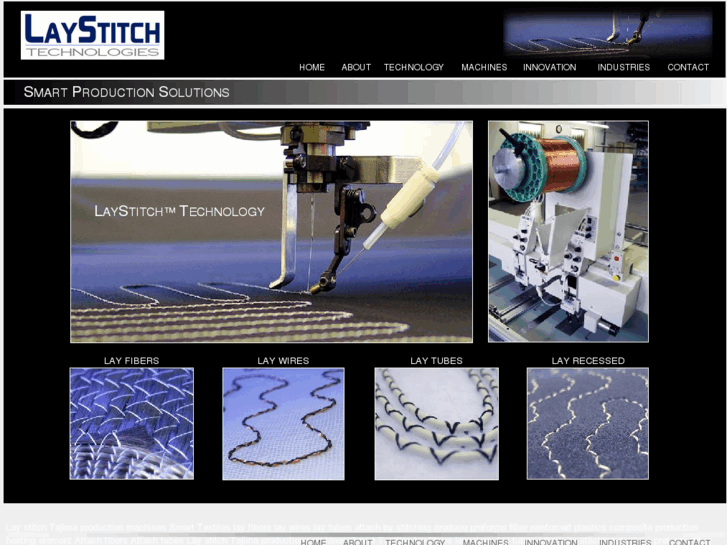
Task: Visit Industries in the top navigation
Action: point(624,67)
